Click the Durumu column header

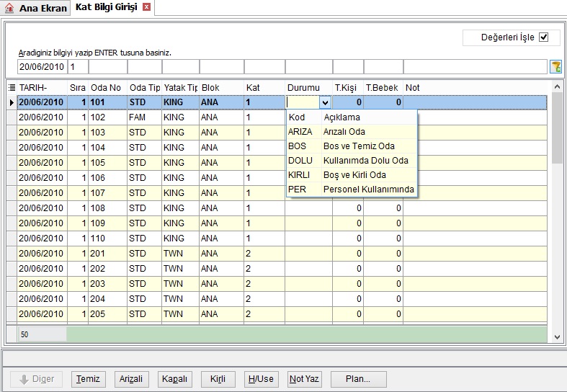(x=309, y=87)
